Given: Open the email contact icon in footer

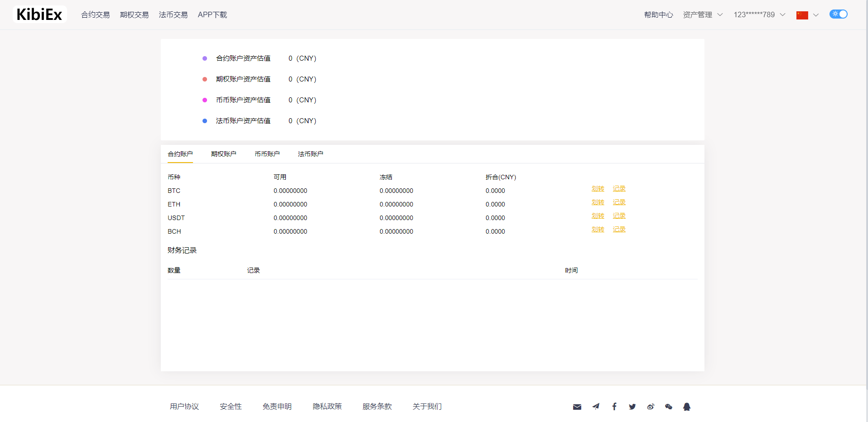Looking at the screenshot, I should (x=577, y=406).
